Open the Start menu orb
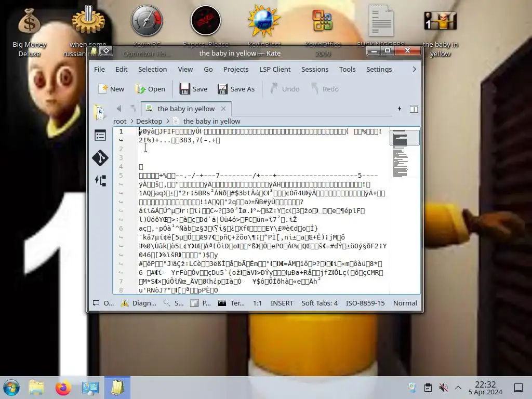Viewport: 532px width, 399px height. click(x=11, y=388)
